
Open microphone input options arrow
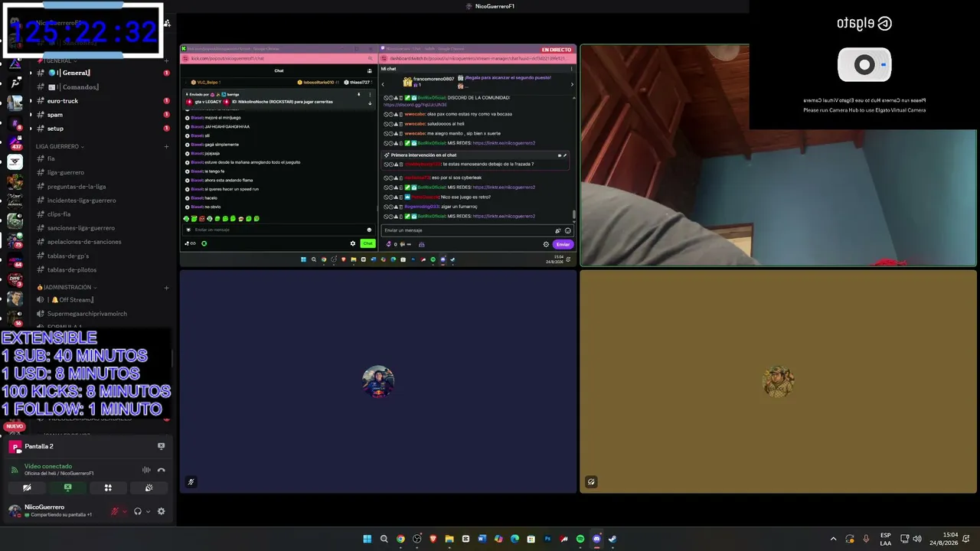[x=125, y=511]
